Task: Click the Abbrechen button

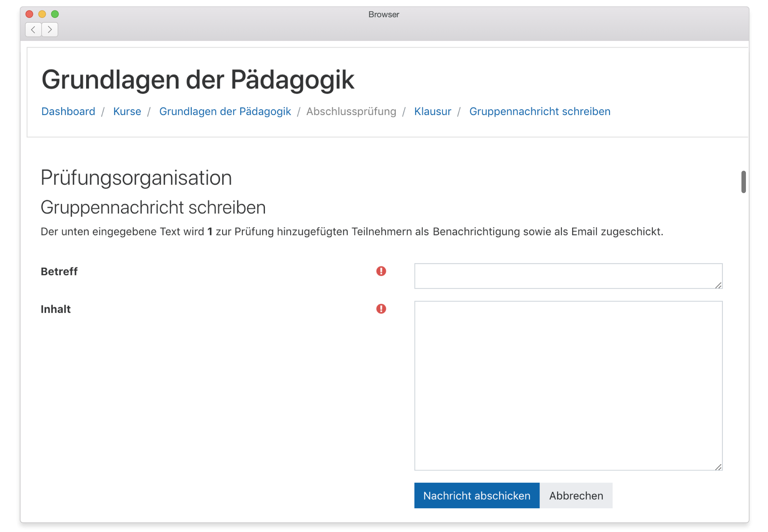Action: tap(576, 496)
